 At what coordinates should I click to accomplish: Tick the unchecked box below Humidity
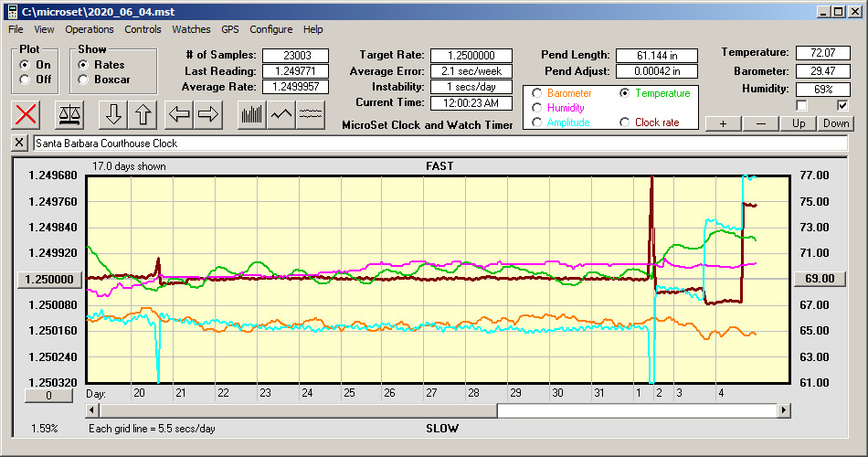tap(801, 105)
